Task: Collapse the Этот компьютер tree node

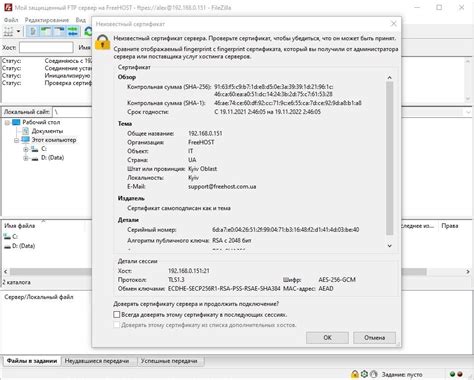Action: (16, 140)
